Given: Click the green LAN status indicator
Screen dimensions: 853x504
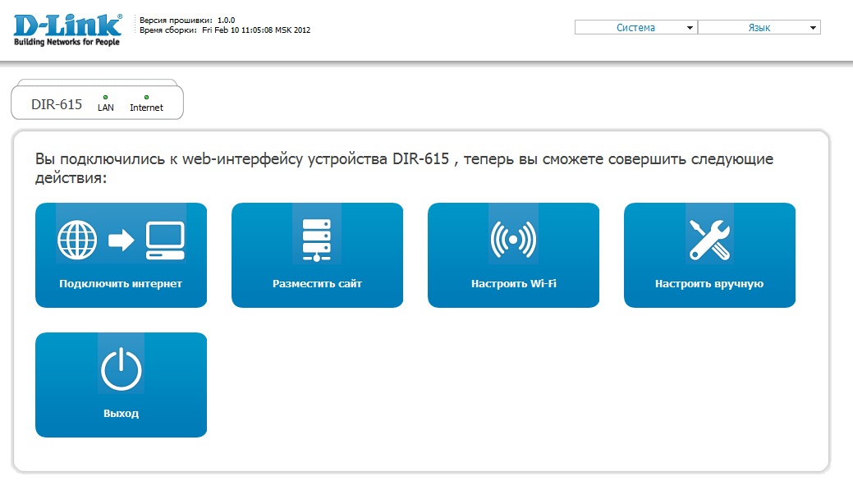Looking at the screenshot, I should (106, 98).
